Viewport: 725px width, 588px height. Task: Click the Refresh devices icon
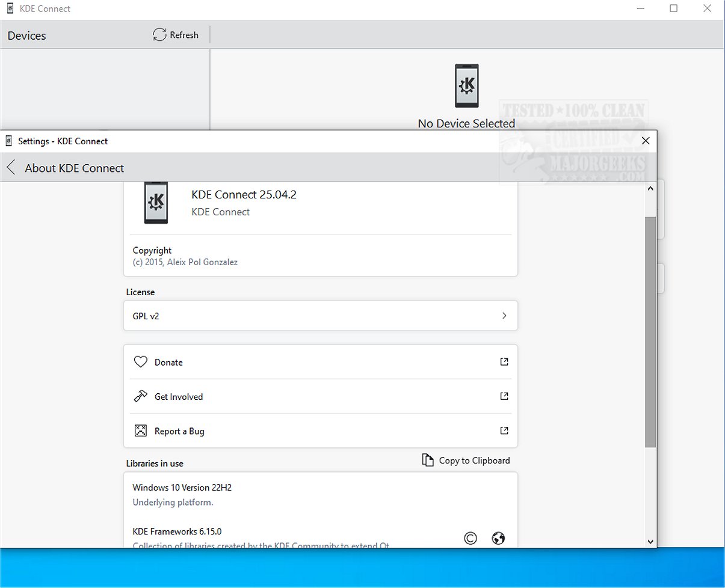(159, 35)
